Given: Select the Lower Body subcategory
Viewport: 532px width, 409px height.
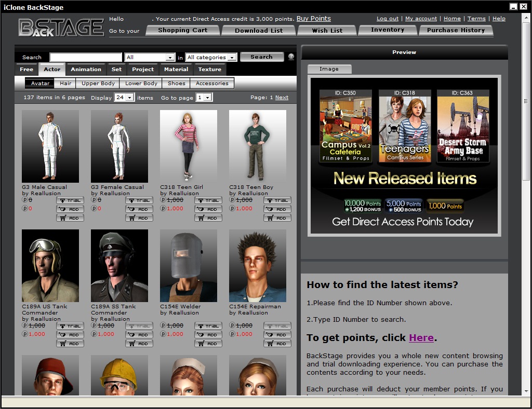Looking at the screenshot, I should point(141,84).
